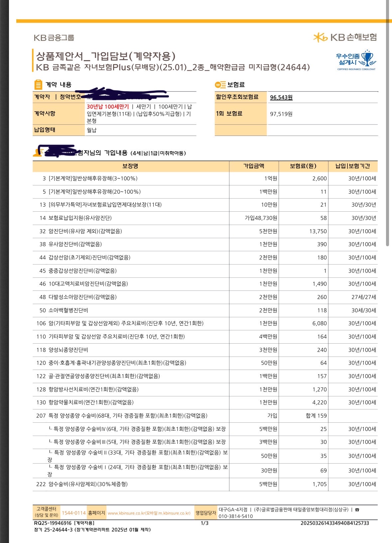Screen dimensions: 392x543
Task: Click the 27세/27세 period cell
Action: click(364, 297)
